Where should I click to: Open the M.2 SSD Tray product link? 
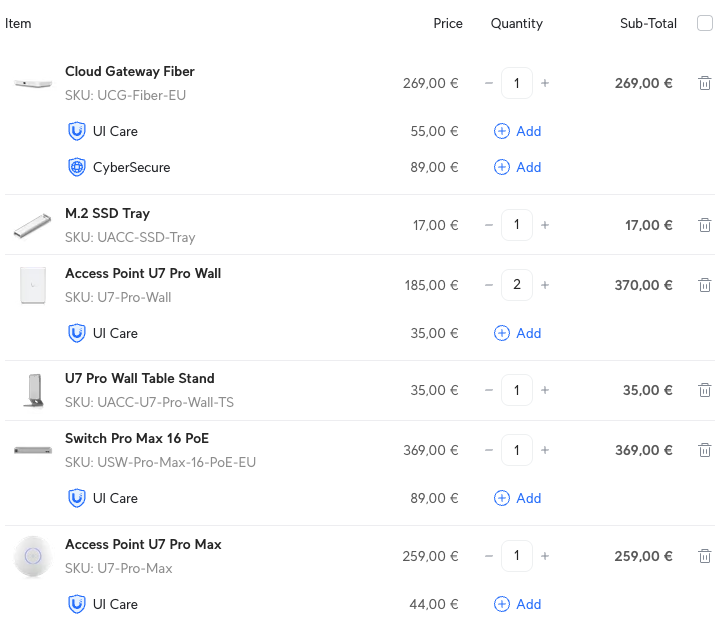click(x=108, y=214)
